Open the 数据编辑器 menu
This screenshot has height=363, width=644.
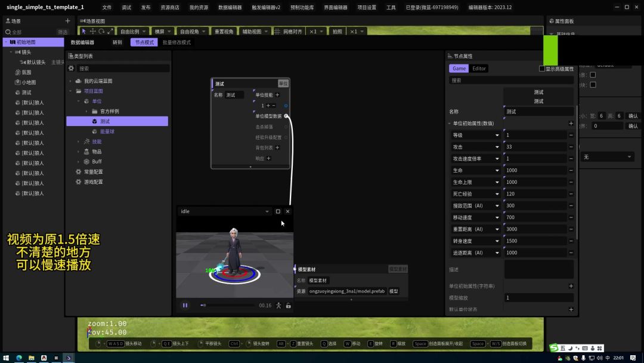click(x=230, y=8)
